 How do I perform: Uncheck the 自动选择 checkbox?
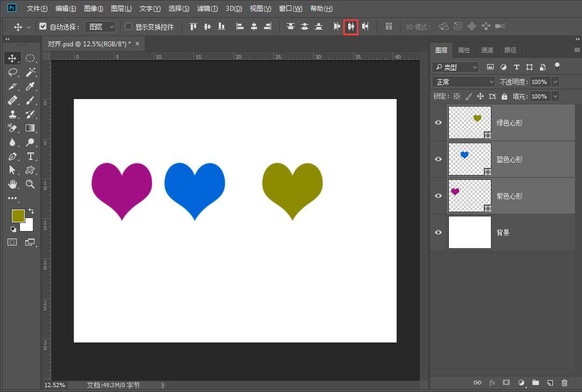coord(43,26)
